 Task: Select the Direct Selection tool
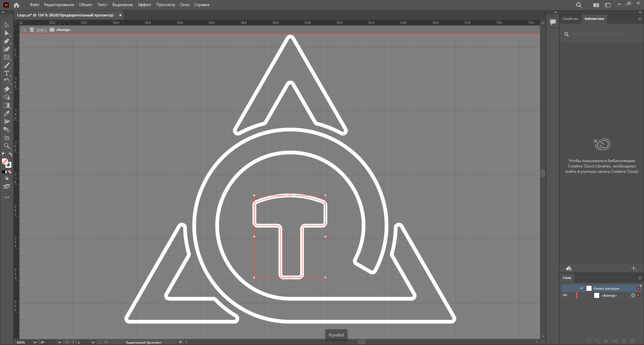tap(7, 33)
